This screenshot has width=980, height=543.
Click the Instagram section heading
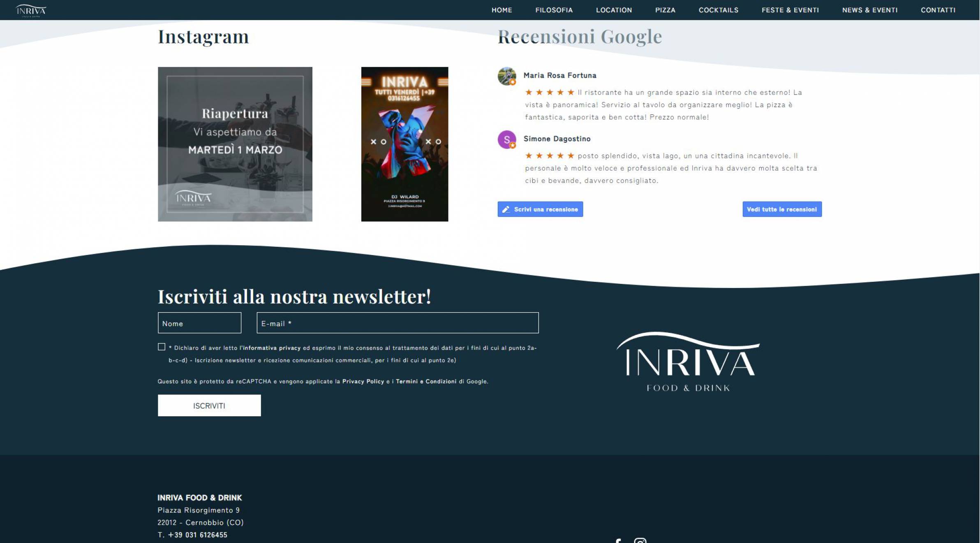(x=203, y=37)
